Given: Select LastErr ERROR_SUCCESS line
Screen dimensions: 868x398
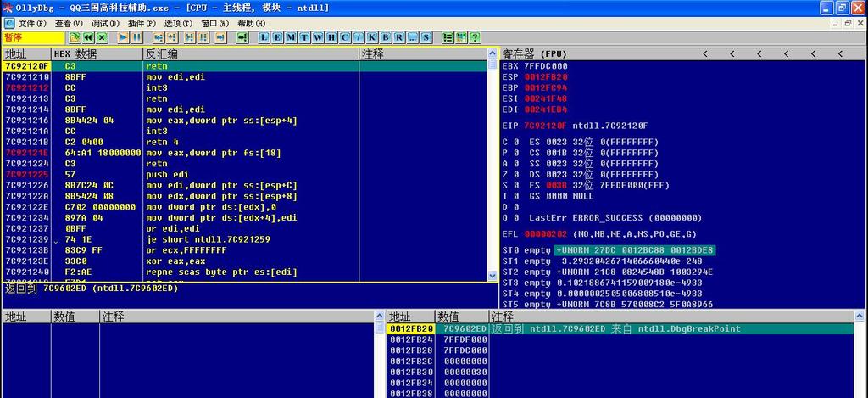Looking at the screenshot, I should [615, 218].
